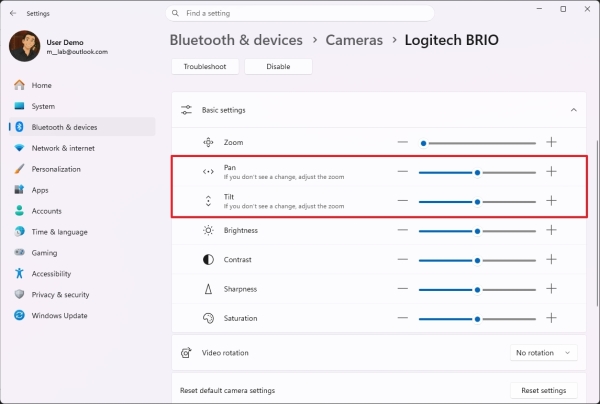Image resolution: width=600 pixels, height=404 pixels.
Task: Click the minus icon to decrease Brightness
Action: point(403,230)
